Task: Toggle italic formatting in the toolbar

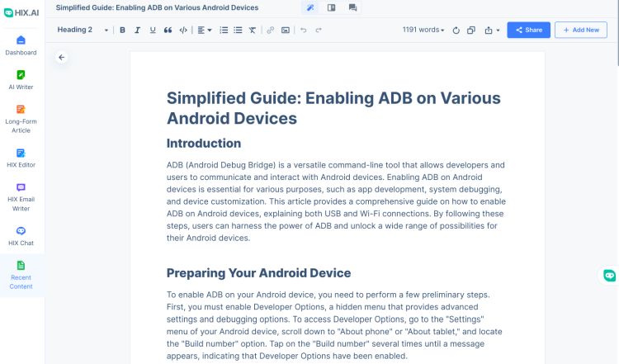Action: click(138, 30)
